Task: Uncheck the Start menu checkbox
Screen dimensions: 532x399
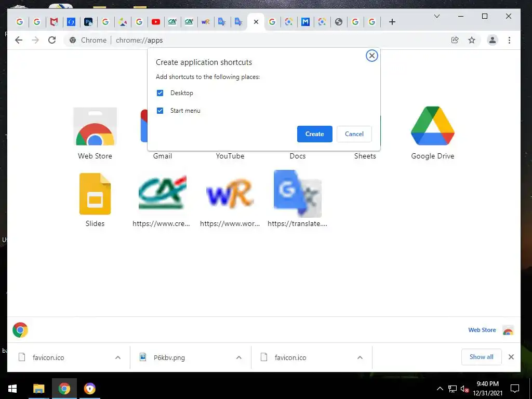Action: (160, 111)
